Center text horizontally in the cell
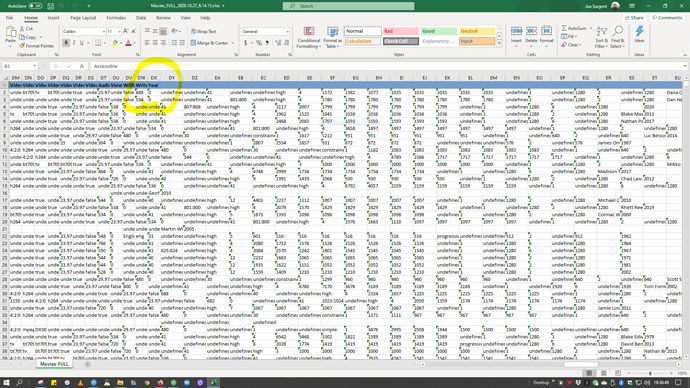 coord(155,43)
